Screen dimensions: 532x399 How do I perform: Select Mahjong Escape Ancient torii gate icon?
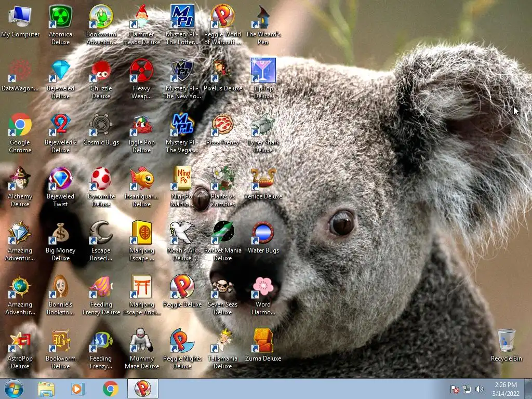click(x=141, y=287)
